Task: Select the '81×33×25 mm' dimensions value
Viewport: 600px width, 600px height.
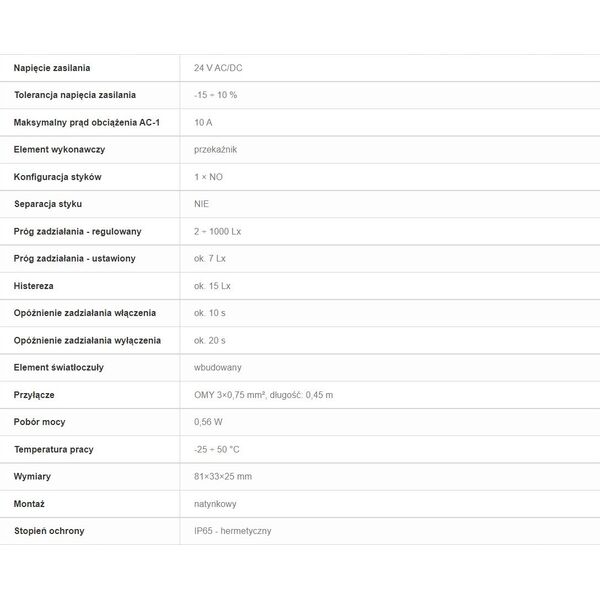Action: coord(223,477)
